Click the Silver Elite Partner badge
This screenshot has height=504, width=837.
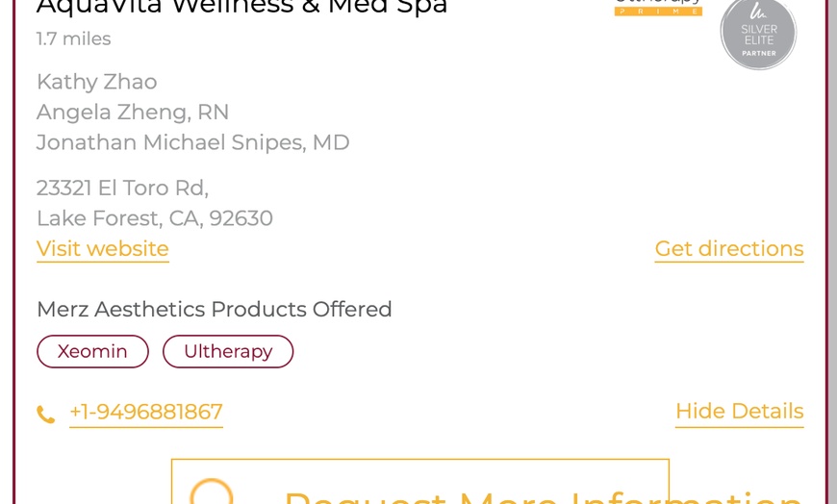pos(758,35)
